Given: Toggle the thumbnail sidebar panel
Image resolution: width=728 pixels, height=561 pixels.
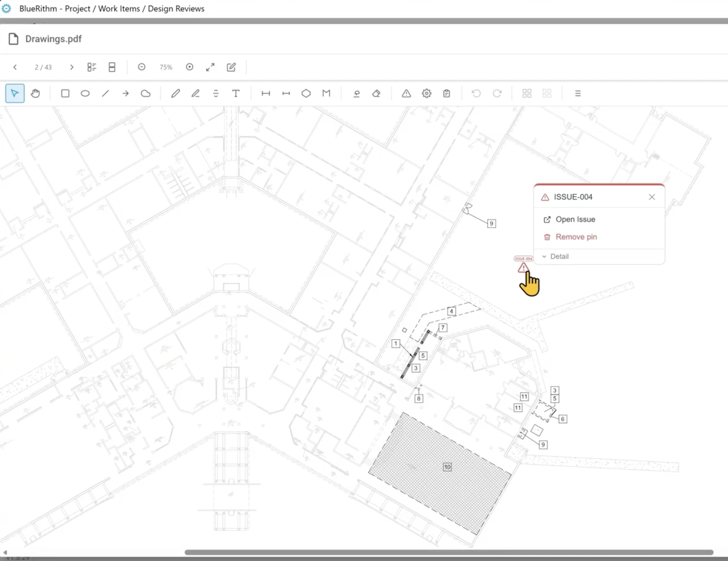Looking at the screenshot, I should [x=92, y=67].
